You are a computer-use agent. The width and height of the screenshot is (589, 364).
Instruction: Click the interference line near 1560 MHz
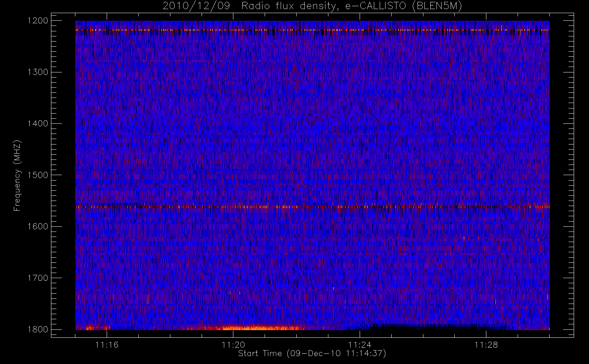312,207
